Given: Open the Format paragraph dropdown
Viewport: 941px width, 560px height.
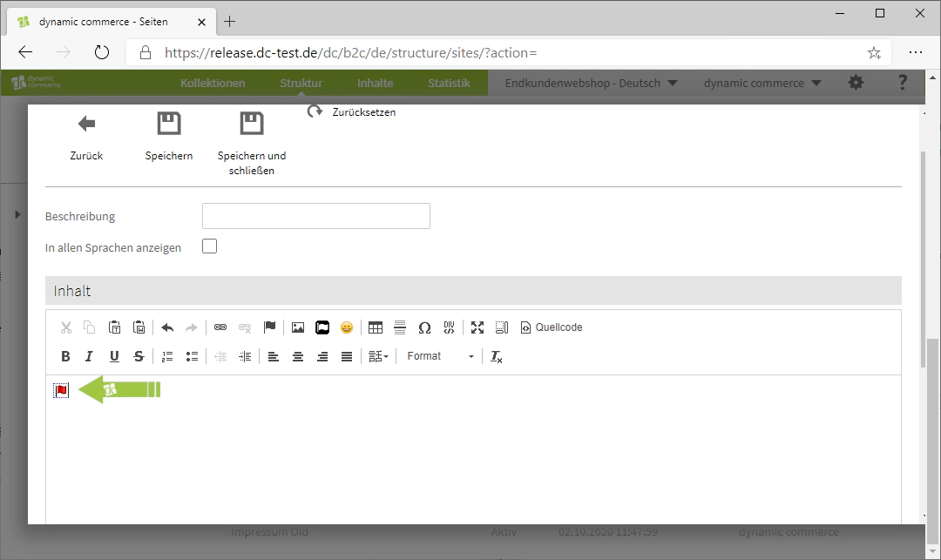Looking at the screenshot, I should click(440, 356).
